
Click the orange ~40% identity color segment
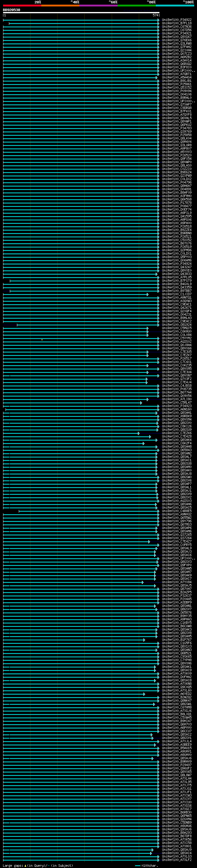(x=60, y=6)
